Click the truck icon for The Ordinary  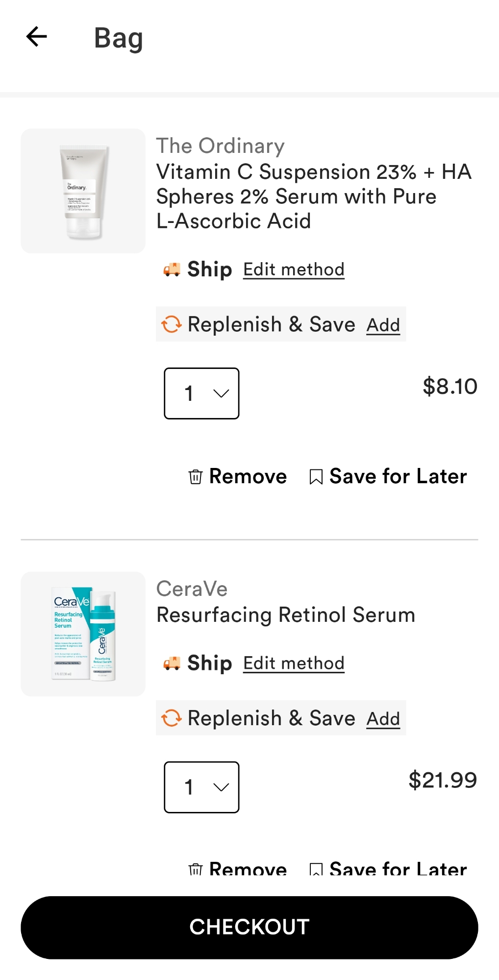(172, 269)
